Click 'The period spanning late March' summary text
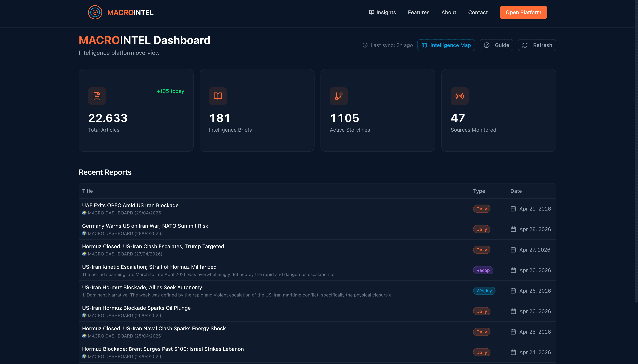 [208, 274]
